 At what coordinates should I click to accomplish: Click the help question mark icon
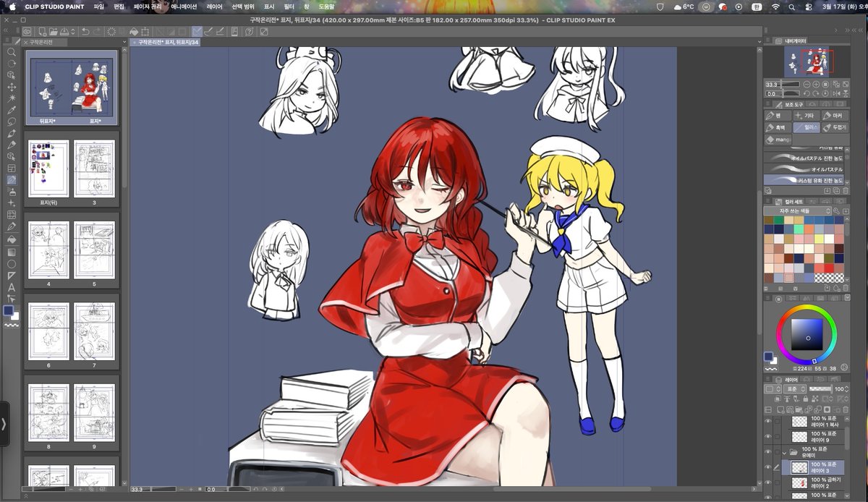(249, 32)
